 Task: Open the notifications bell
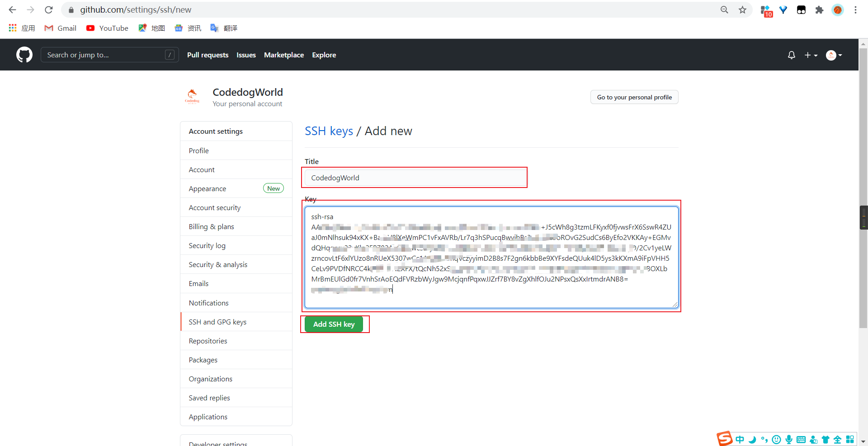point(791,55)
